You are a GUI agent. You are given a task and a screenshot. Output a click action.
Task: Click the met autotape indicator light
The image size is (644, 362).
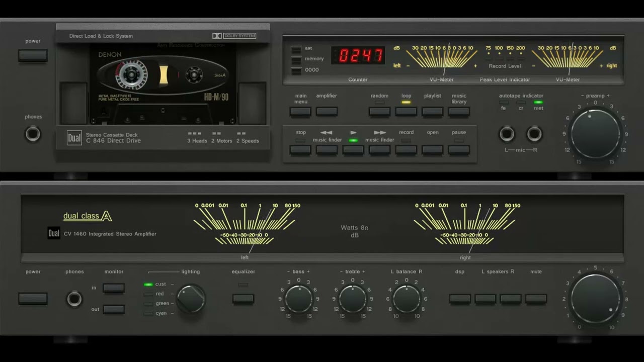coord(538,103)
